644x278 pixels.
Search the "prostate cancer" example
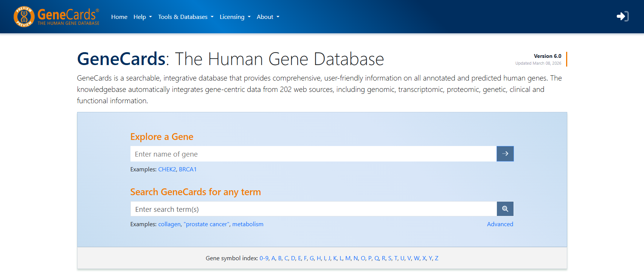pos(206,224)
